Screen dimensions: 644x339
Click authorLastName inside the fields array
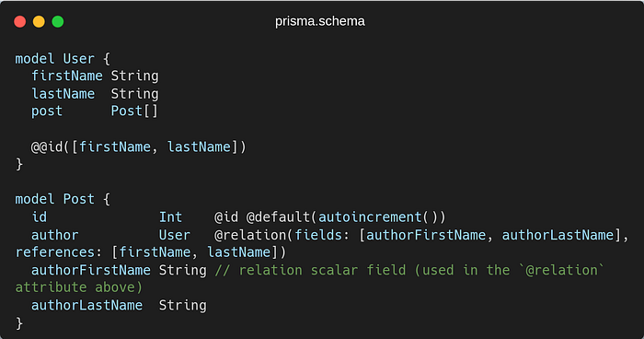[x=558, y=235]
